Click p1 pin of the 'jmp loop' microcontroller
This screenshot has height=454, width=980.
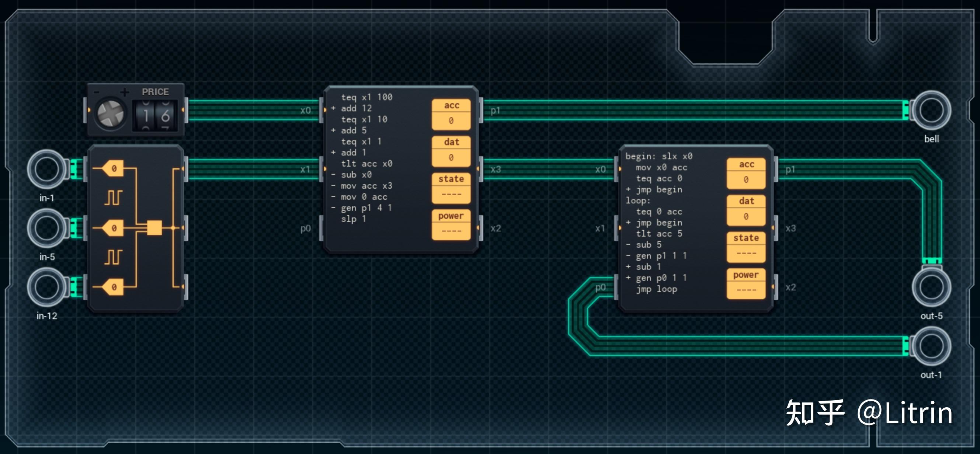[x=776, y=169]
